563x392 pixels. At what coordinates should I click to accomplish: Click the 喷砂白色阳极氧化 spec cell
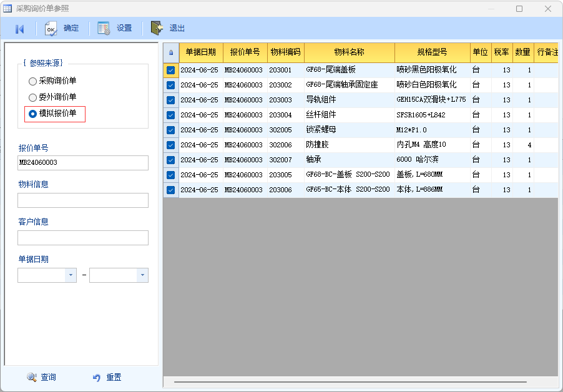coord(433,85)
